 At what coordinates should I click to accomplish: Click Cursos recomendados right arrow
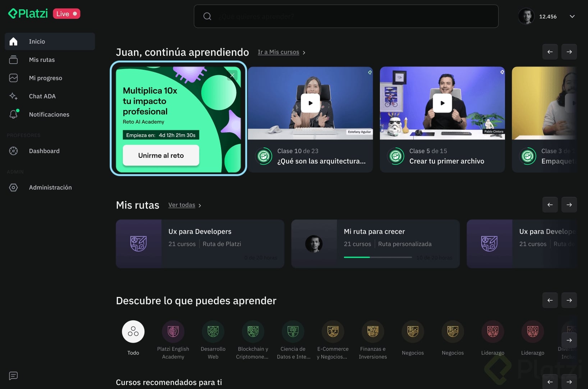tap(569, 382)
